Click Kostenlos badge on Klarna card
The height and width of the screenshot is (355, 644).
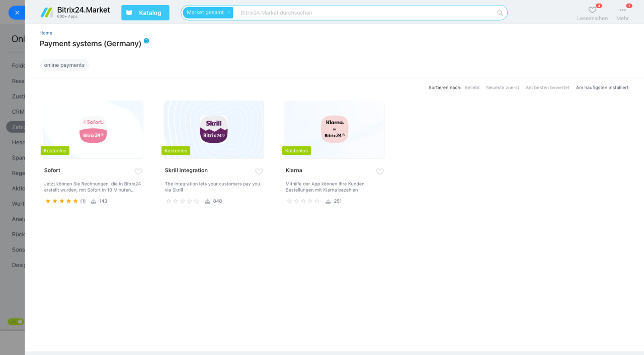click(296, 151)
